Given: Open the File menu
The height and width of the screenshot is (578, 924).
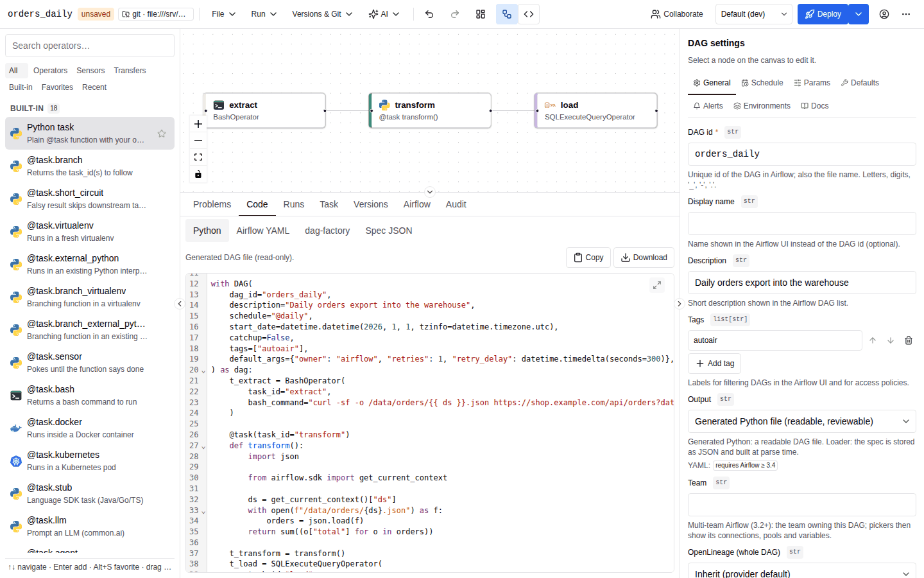Looking at the screenshot, I should click(x=224, y=14).
